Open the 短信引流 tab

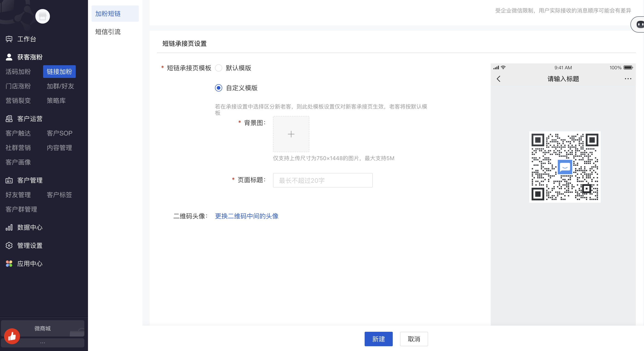click(108, 32)
